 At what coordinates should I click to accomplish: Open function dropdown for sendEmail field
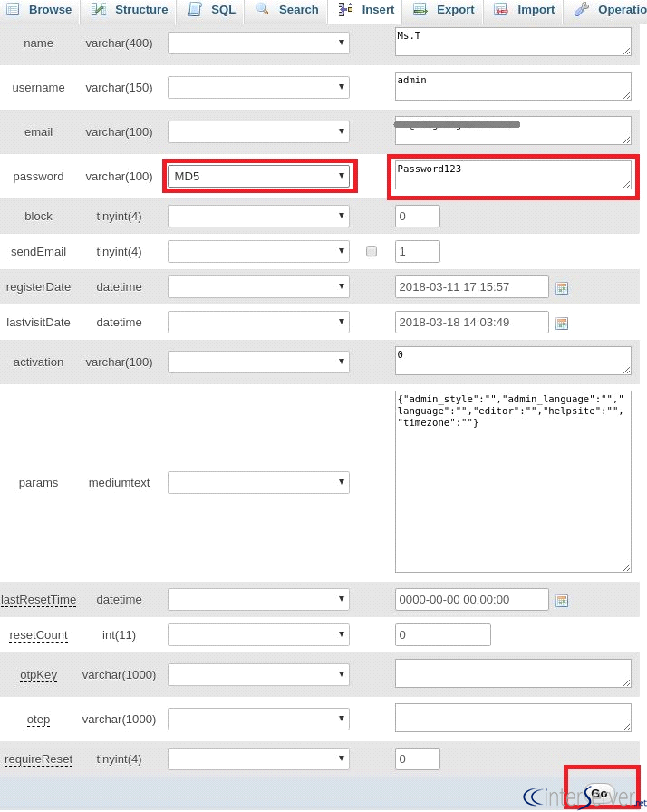[x=258, y=251]
